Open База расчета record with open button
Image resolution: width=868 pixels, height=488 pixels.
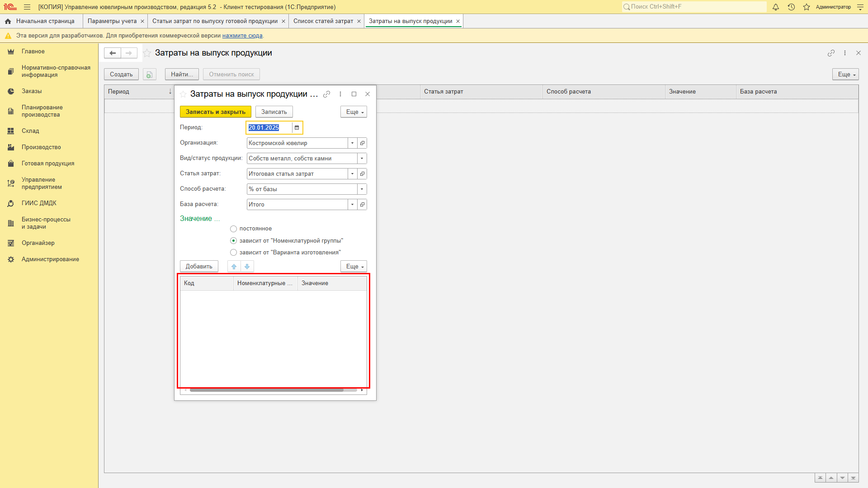pos(362,205)
